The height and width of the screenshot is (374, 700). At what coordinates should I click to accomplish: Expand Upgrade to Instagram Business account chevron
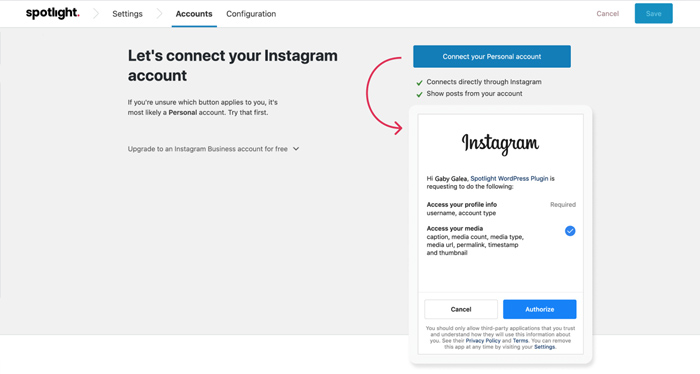click(296, 149)
